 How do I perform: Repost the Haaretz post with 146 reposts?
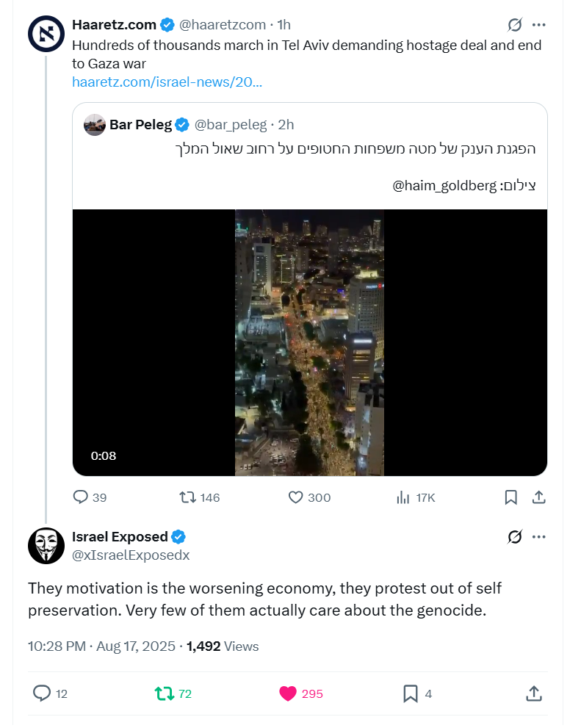pyautogui.click(x=189, y=497)
